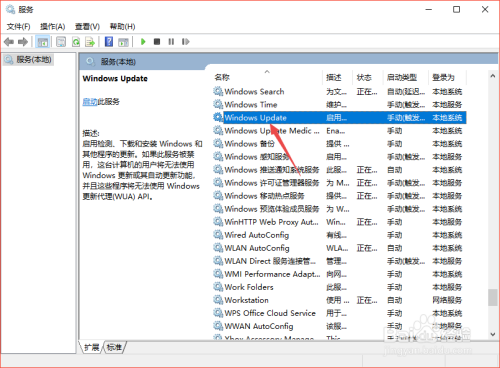Select Windows 预览体验成员服务 row

click(x=339, y=209)
